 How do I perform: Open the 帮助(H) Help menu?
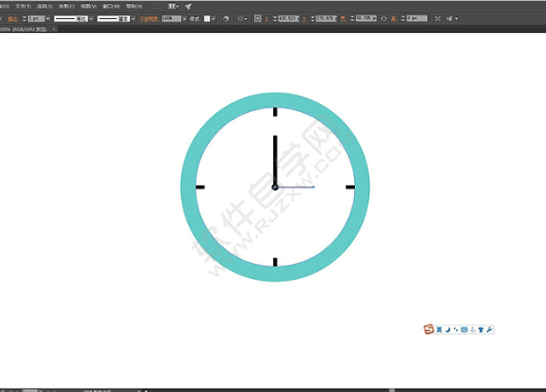coord(134,6)
